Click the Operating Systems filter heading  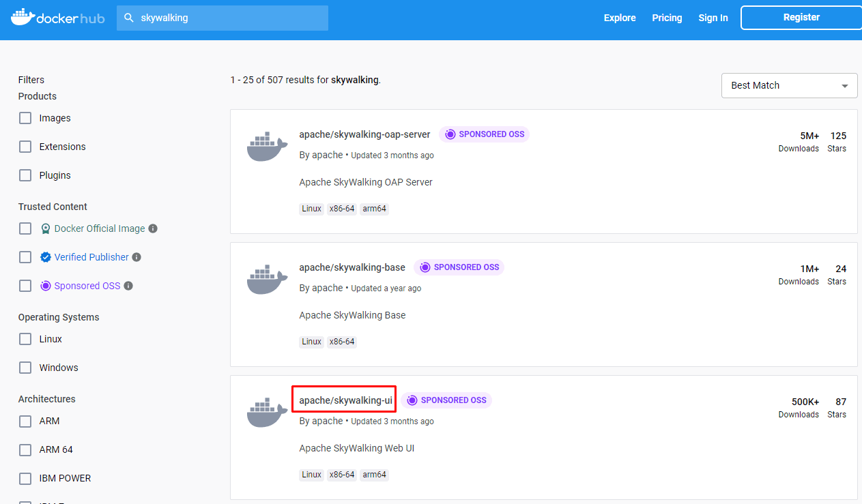tap(59, 317)
